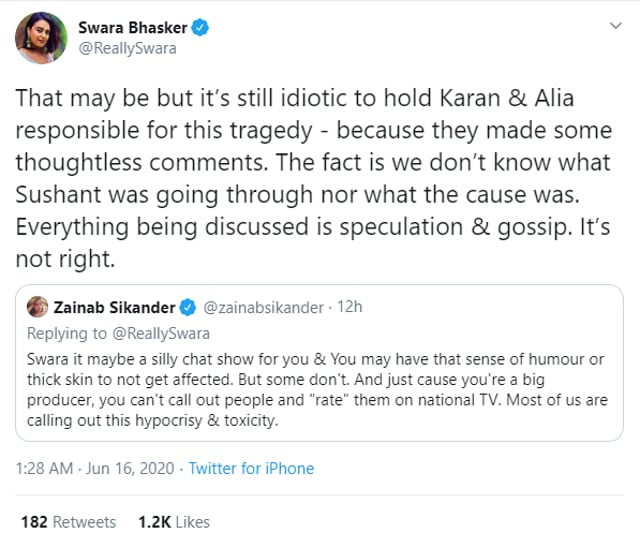Click the 1.2K like count number
640x548 pixels.
pyautogui.click(x=154, y=522)
